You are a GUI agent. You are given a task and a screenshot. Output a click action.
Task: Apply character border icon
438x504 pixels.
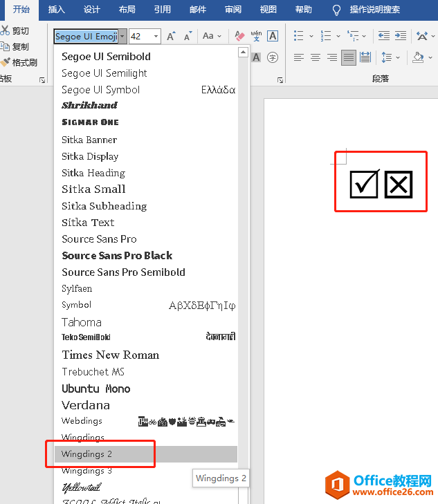[x=273, y=36]
